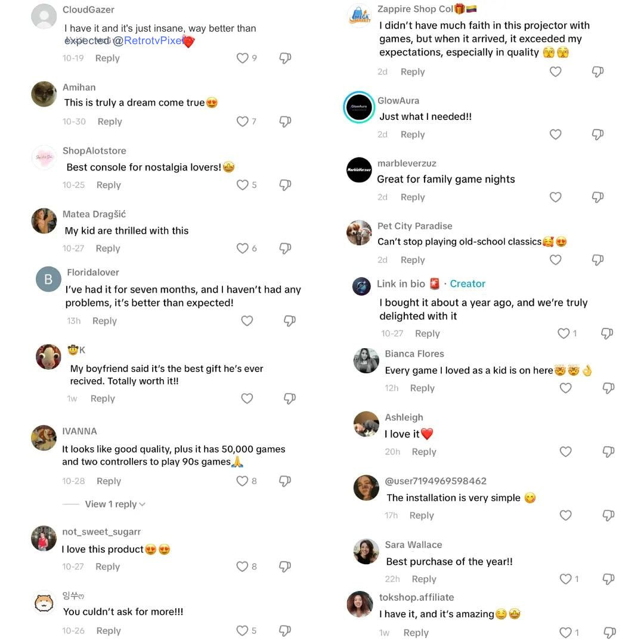Viewport: 644px width, 644px height.
Task: Open Pet City Paradise's profile picture
Action: [359, 233]
